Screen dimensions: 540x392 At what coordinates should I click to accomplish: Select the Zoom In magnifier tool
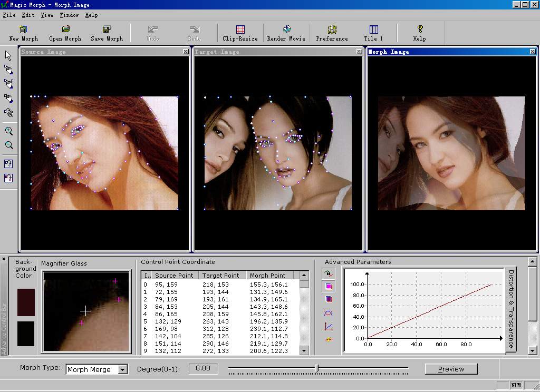(8, 131)
